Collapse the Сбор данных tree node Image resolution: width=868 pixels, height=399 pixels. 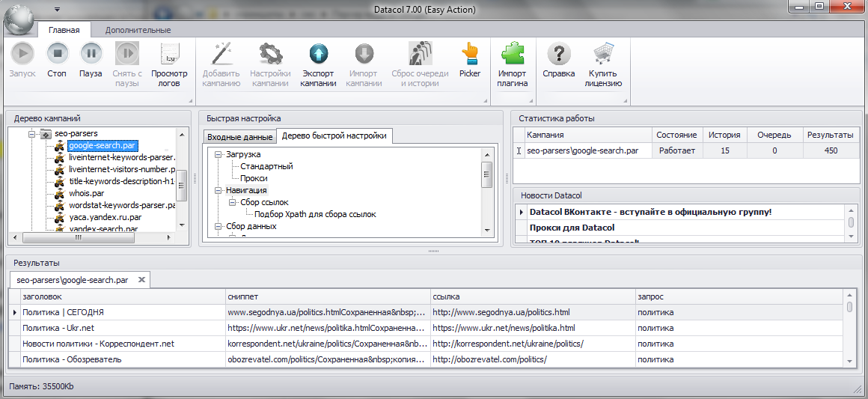(x=218, y=227)
